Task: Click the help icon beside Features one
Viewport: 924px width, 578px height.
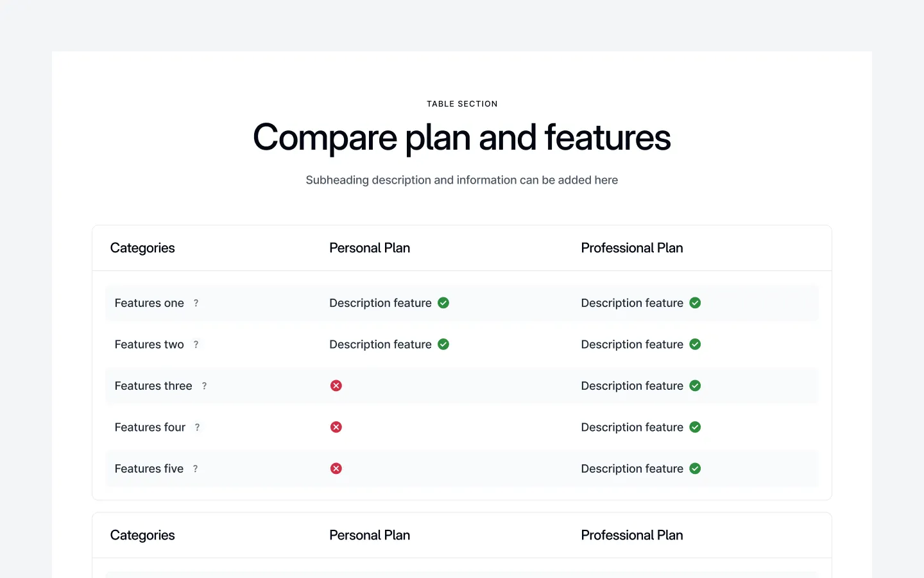Action: [196, 303]
